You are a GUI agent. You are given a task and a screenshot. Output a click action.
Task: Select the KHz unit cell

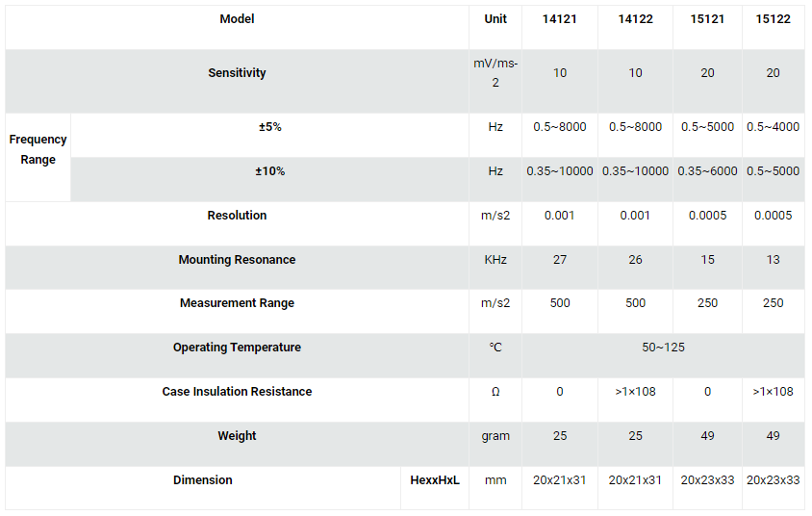click(495, 260)
